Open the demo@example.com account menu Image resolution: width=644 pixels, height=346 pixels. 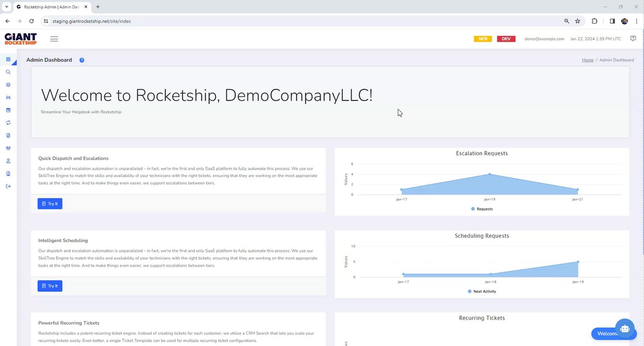coord(544,39)
